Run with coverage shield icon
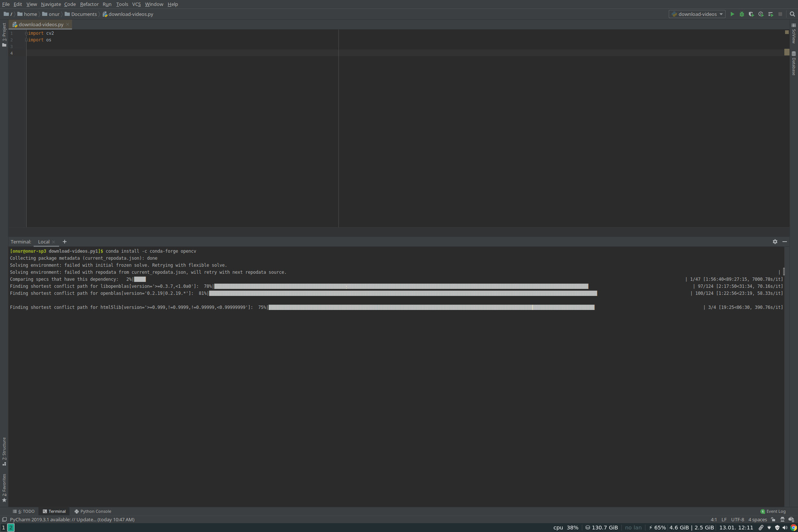Viewport: 798px width, 532px height. click(x=751, y=14)
